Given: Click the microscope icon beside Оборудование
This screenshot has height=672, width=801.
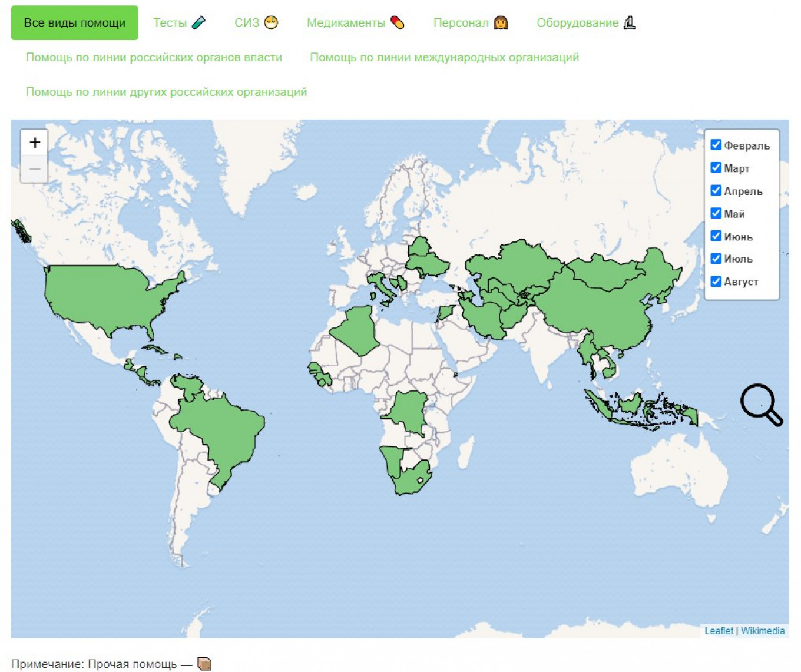Looking at the screenshot, I should click(630, 23).
